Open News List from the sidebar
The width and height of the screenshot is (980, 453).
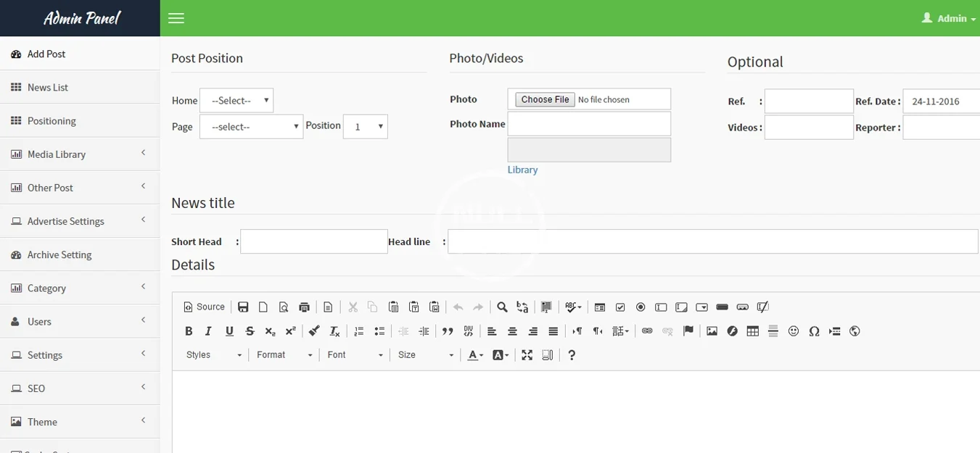pyautogui.click(x=48, y=88)
